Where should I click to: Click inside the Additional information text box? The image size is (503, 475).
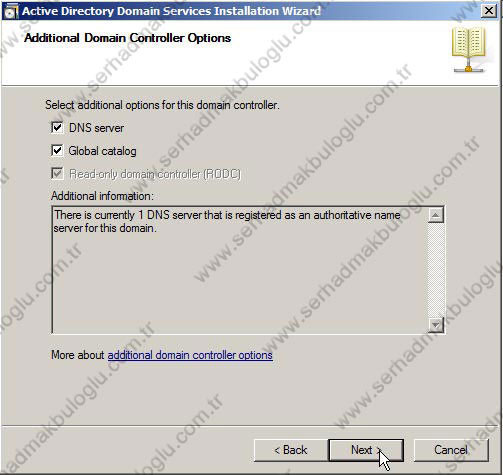coord(240,270)
